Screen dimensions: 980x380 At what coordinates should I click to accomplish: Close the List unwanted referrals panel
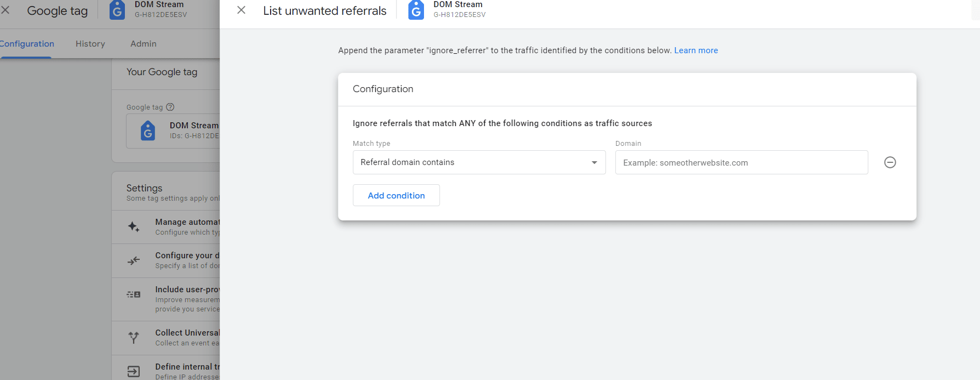pos(241,10)
